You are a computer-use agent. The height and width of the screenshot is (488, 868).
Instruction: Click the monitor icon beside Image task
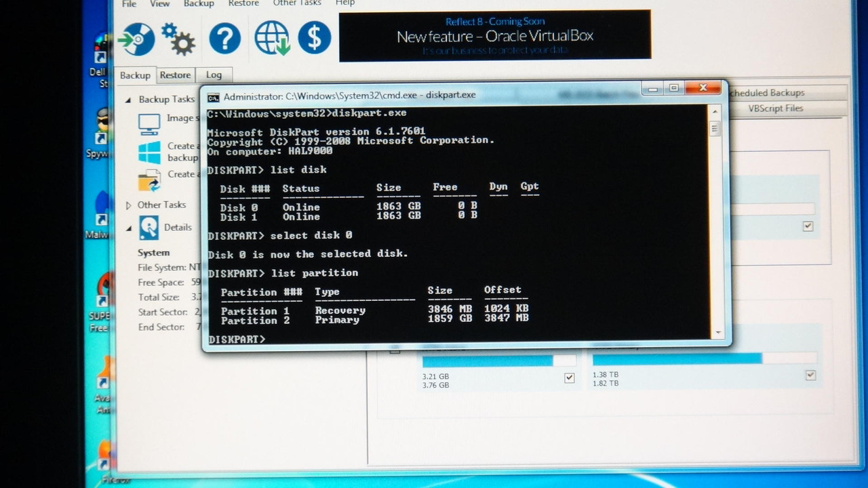(x=149, y=123)
